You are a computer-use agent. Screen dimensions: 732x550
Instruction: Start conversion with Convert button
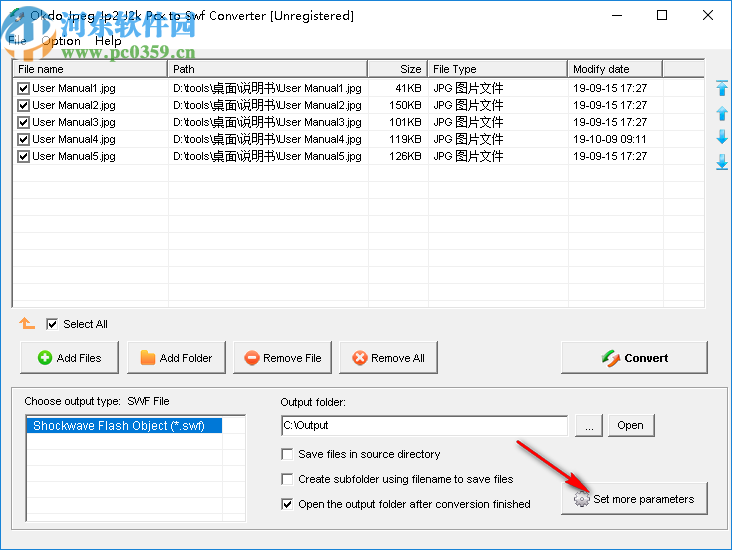tap(634, 358)
